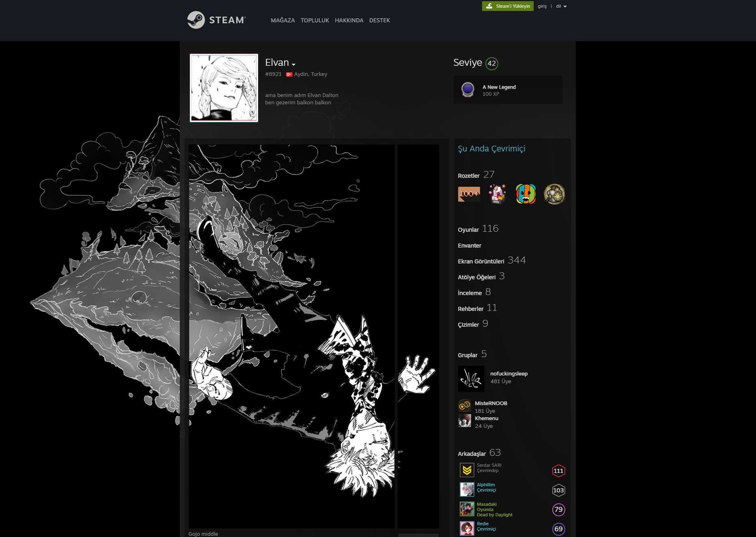Open the nofuckingsleep group name
Image resolution: width=756 pixels, height=537 pixels.
(509, 373)
